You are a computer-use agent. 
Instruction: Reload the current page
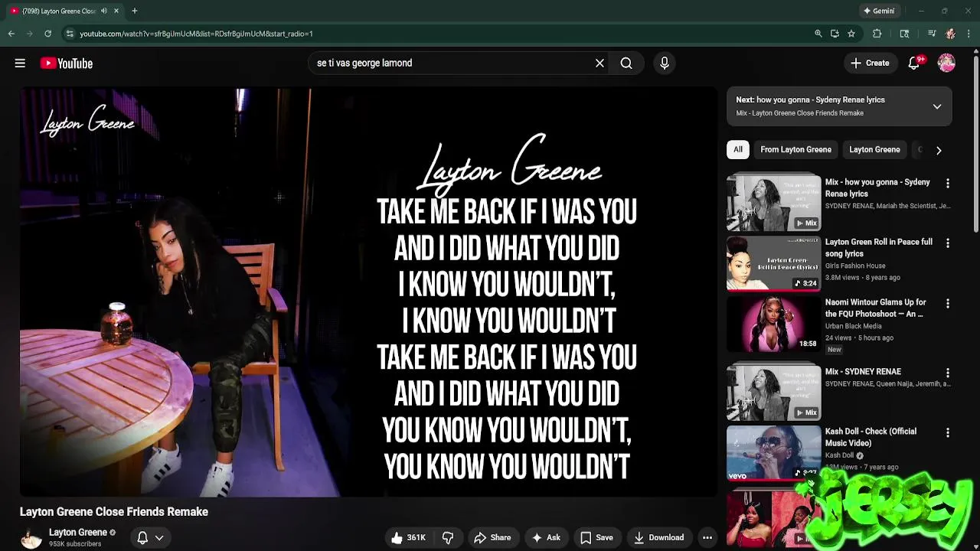coord(47,34)
